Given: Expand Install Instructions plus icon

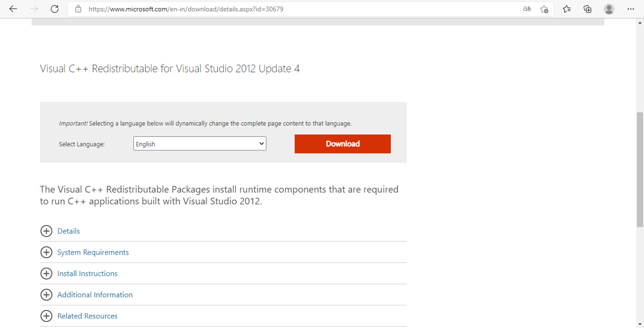Looking at the screenshot, I should click(46, 273).
